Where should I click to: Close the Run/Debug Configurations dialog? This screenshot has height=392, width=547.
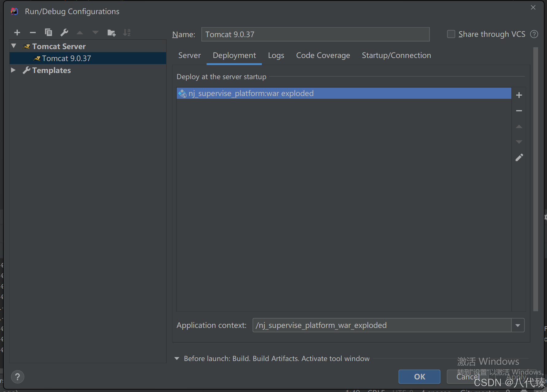point(533,7)
